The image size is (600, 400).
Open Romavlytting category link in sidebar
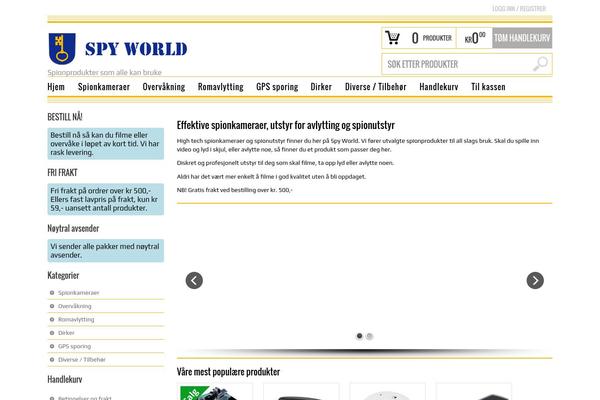[x=76, y=320]
